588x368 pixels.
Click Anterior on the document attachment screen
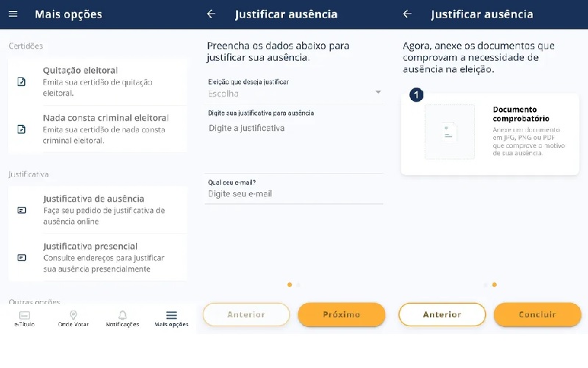point(442,314)
